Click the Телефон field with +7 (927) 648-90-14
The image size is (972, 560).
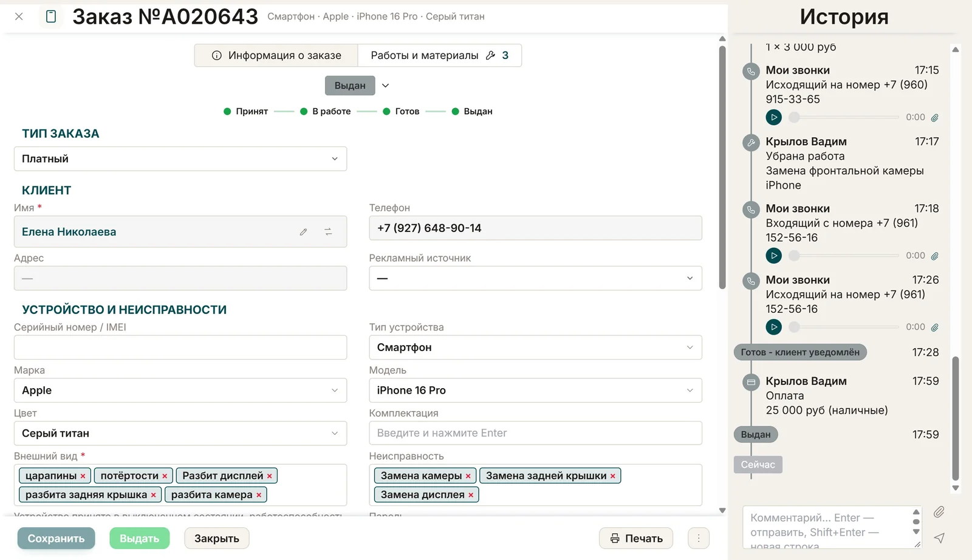(x=535, y=228)
